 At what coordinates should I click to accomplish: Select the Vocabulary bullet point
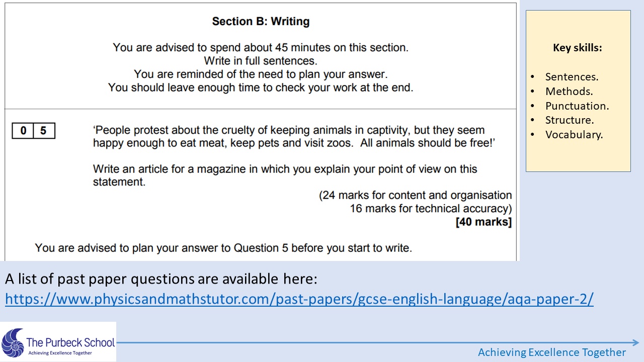tap(574, 135)
